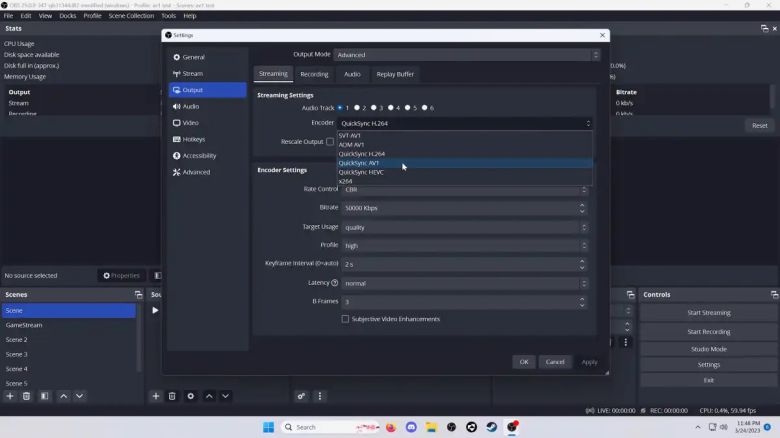Click the Bitrate value field
Screen dimensions: 780x438
pyautogui.click(x=458, y=208)
